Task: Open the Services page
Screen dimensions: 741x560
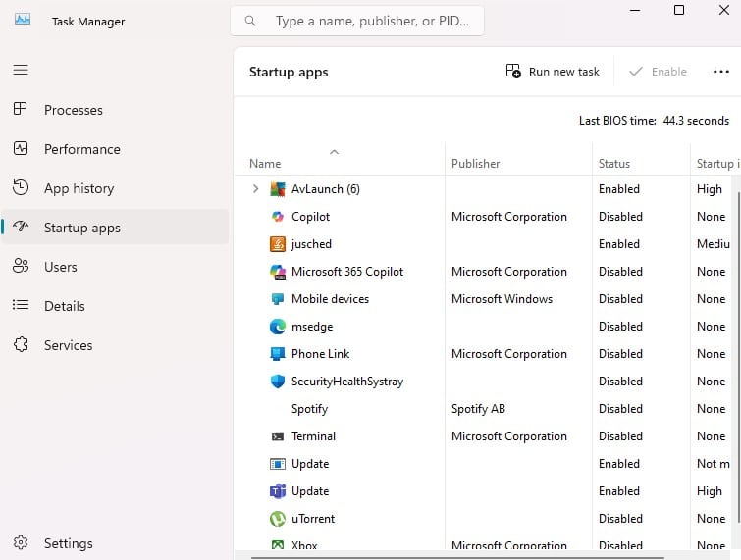Action: (115, 344)
